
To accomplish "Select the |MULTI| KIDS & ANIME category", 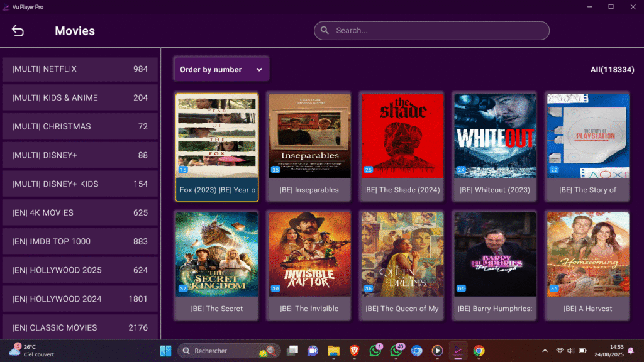I will [x=80, y=97].
